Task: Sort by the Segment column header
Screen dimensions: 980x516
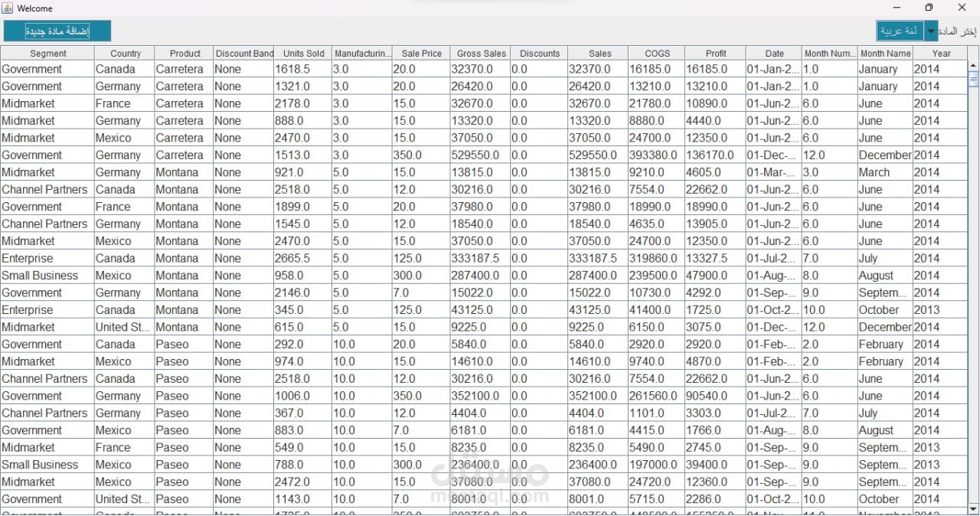Action: [x=47, y=54]
